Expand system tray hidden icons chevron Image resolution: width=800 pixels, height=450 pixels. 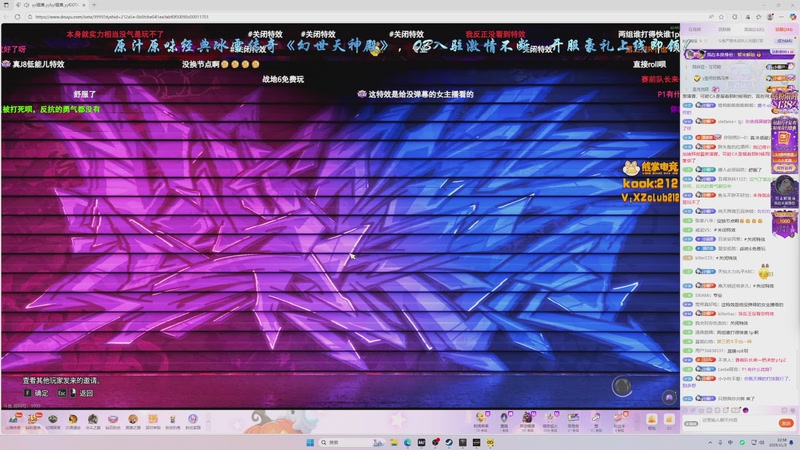[710, 442]
